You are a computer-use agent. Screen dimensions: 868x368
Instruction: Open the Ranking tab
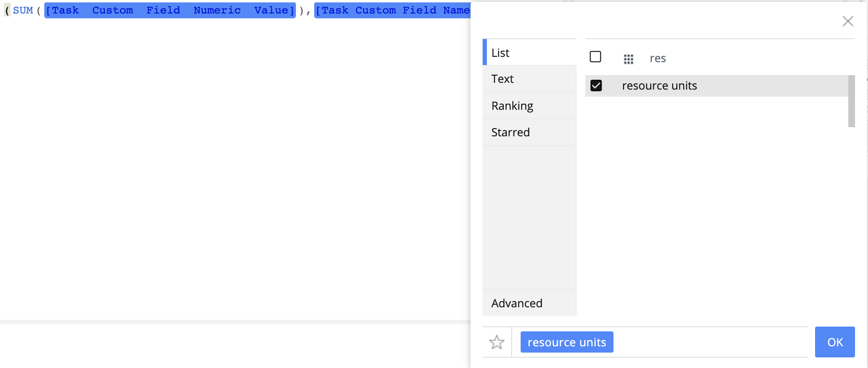pos(529,105)
